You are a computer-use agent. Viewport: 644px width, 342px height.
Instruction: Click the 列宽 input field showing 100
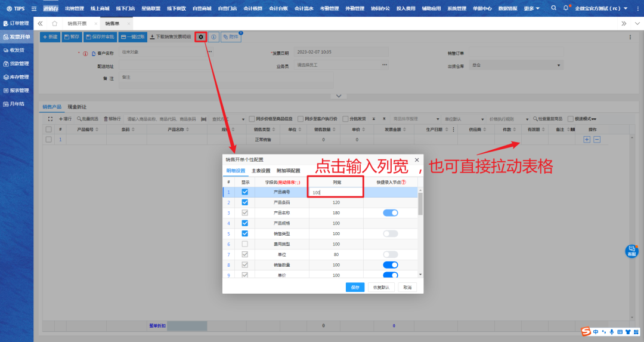tap(336, 192)
